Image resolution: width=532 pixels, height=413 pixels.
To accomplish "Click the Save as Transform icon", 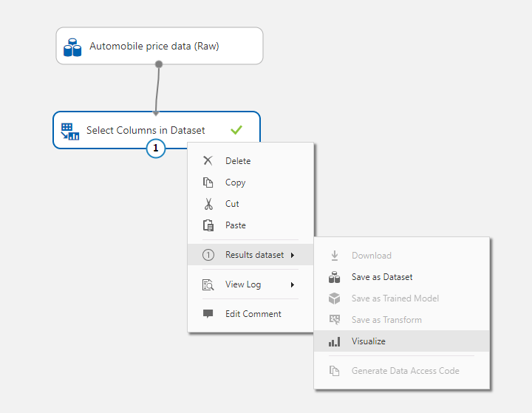I will click(335, 320).
